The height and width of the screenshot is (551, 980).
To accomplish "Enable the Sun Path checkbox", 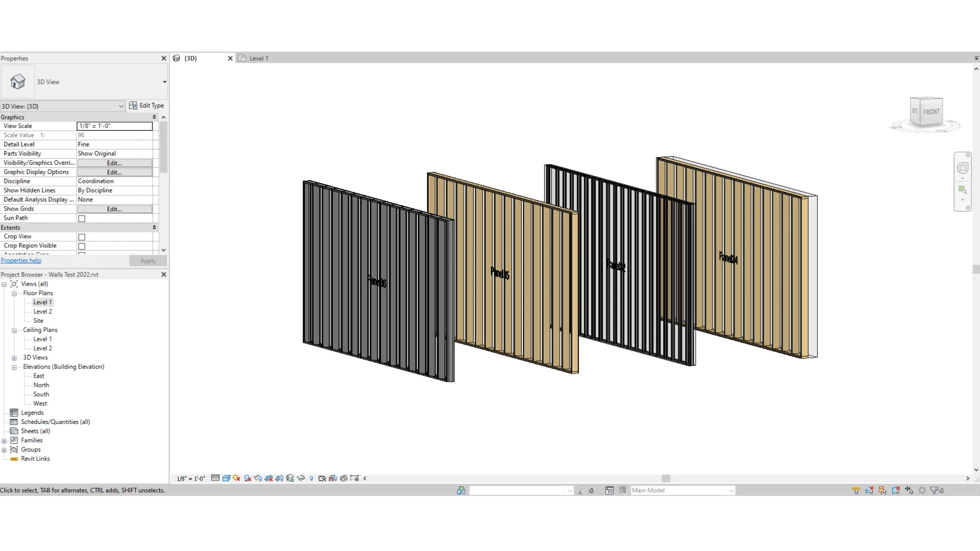I will 82,218.
